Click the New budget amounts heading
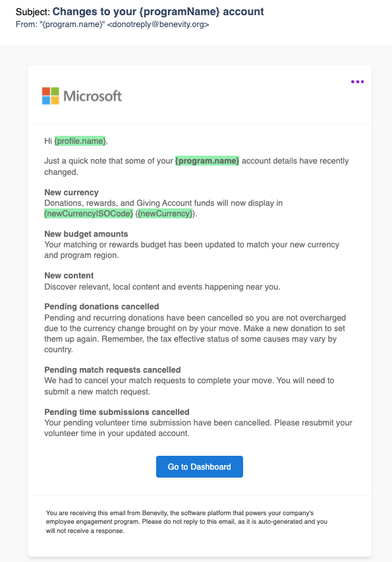Screen dimensions: 392x562 coord(86,234)
